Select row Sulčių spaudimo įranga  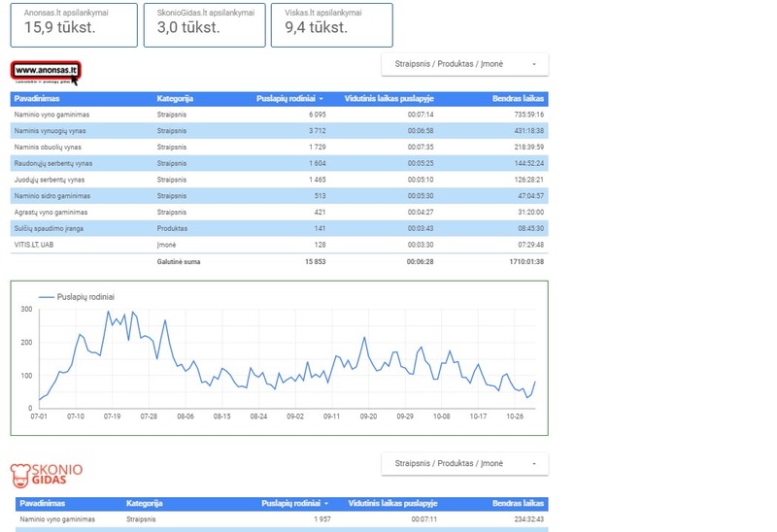(x=279, y=228)
